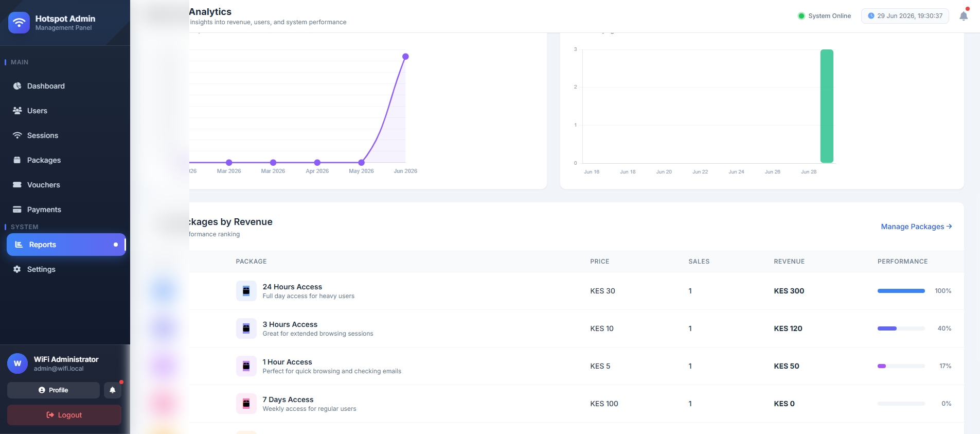The height and width of the screenshot is (434, 980).
Task: Click the Users group icon in sidebar
Action: click(x=17, y=111)
